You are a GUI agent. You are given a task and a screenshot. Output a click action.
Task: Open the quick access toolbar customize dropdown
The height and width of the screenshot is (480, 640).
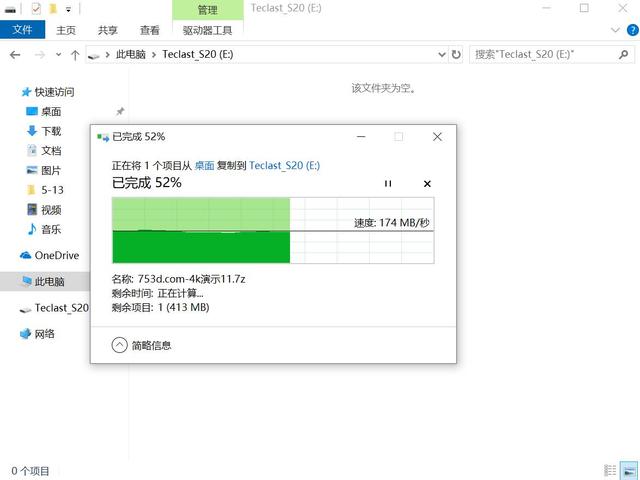click(x=68, y=9)
